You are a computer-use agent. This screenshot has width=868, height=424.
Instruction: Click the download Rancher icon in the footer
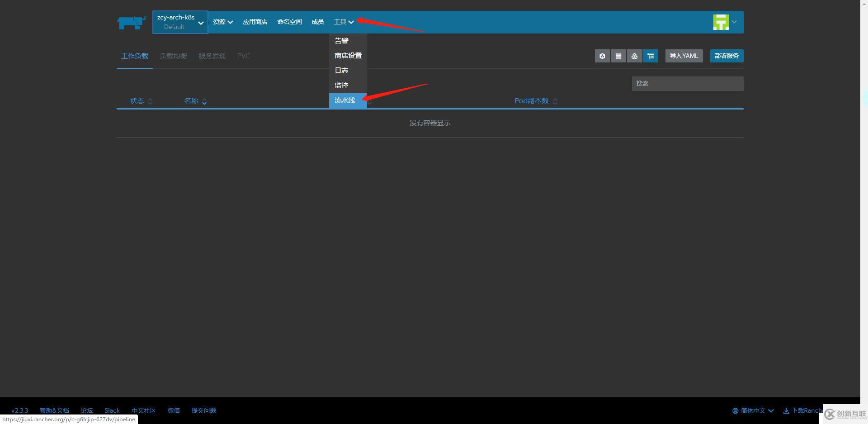click(x=787, y=410)
